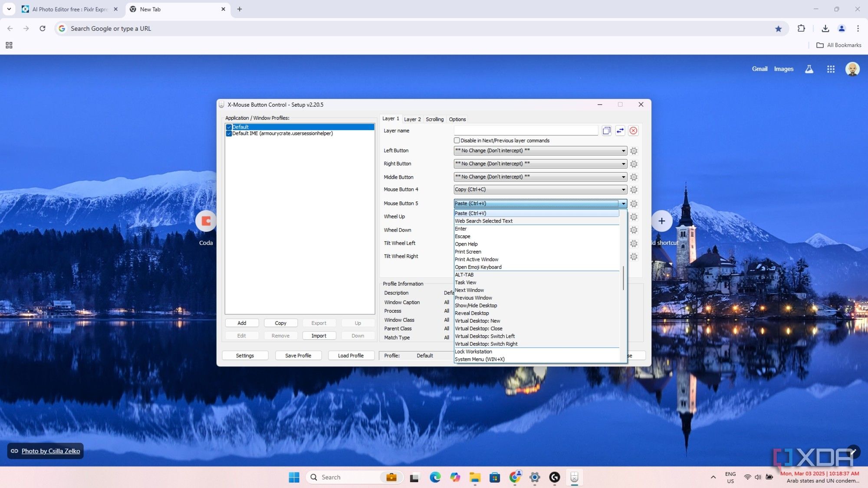Open the Chrome downloads icon
This screenshot has width=868, height=488.
(825, 29)
